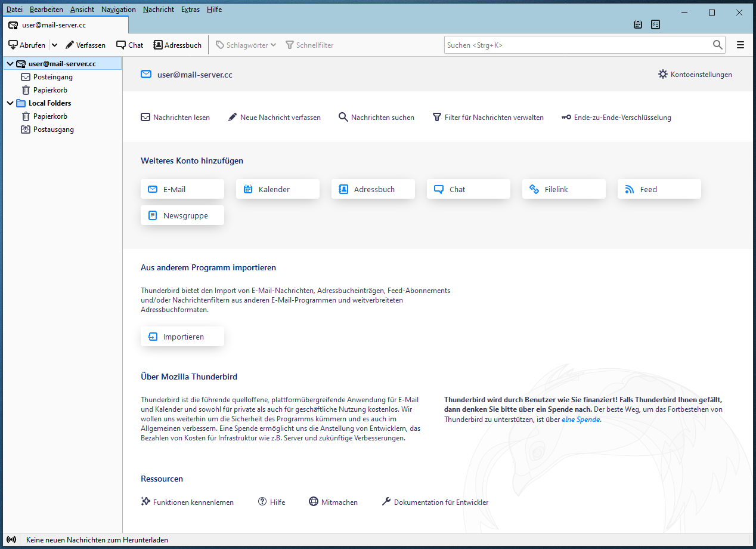Open the toolbar Chat button
Screen dimensions: 756x549
129,45
